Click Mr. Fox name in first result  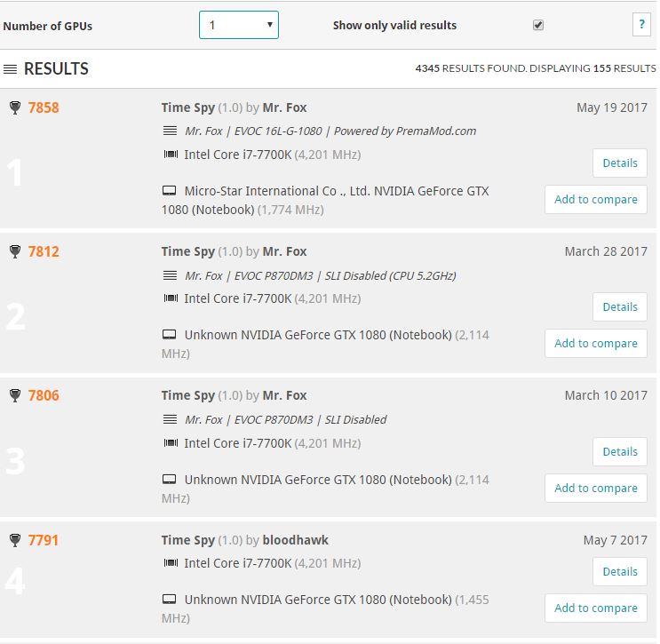[x=284, y=107]
